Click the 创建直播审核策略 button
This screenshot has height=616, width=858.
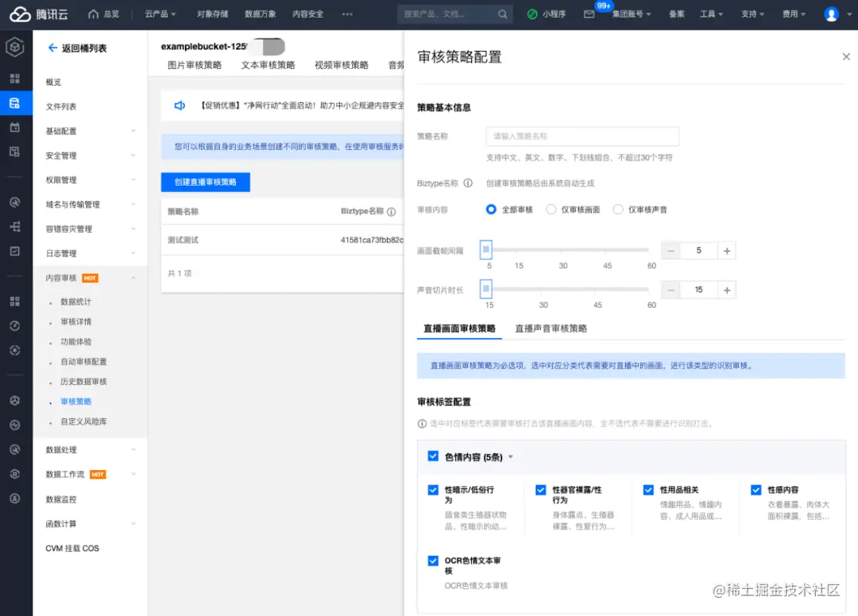tap(205, 182)
